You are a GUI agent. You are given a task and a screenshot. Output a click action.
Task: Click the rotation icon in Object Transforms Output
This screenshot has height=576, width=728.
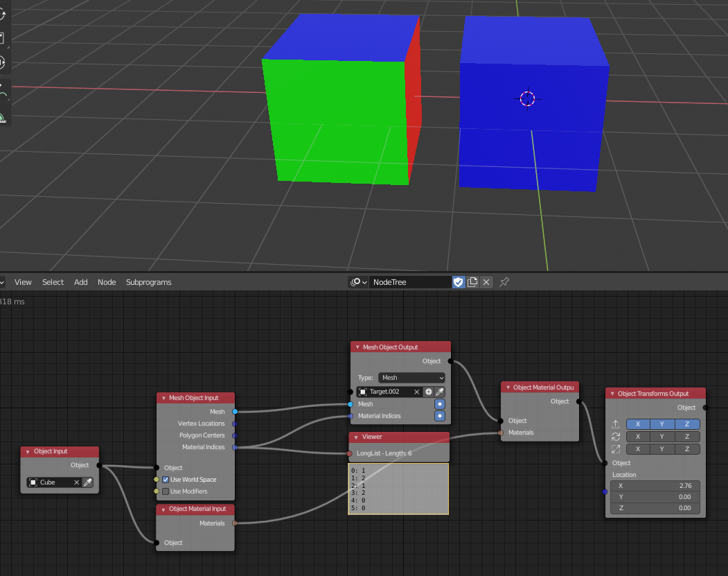point(615,437)
